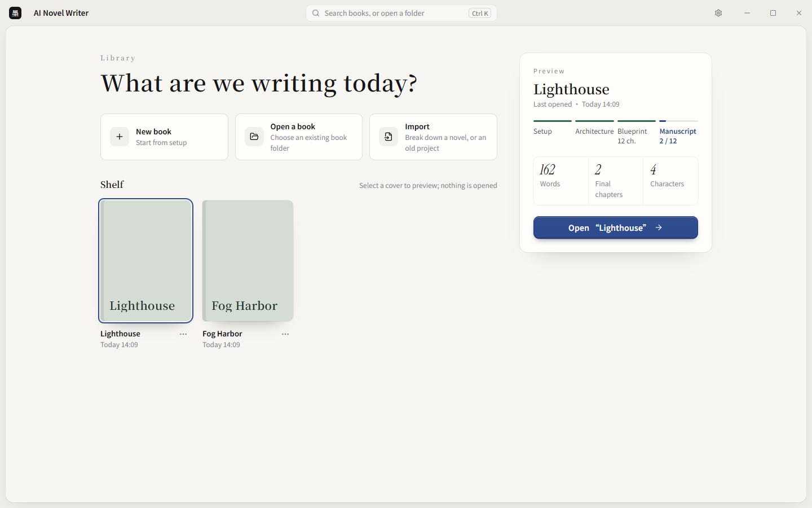Click the Setup stage progress bar
This screenshot has height=508, width=812.
click(x=553, y=121)
